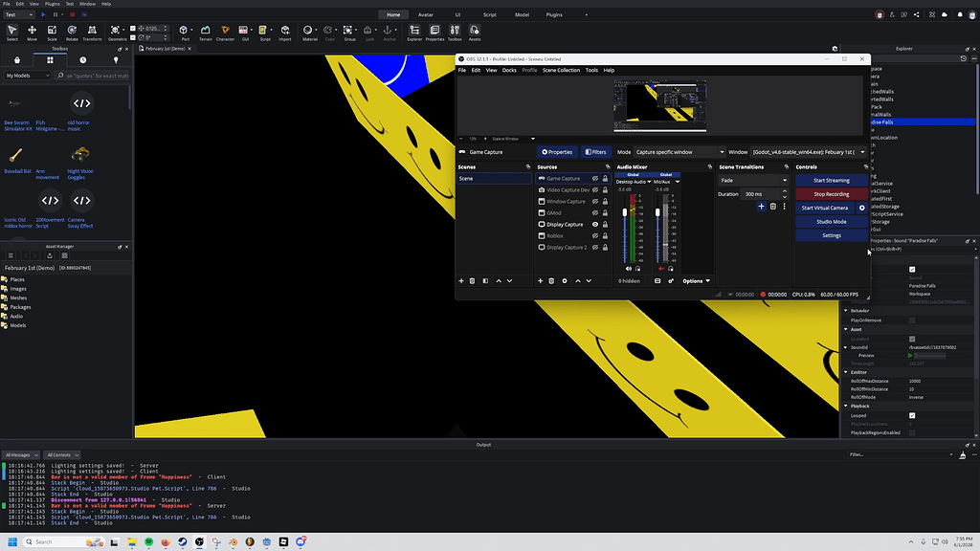Activate the Rotate tool
The height and width of the screenshot is (551, 980).
[72, 33]
